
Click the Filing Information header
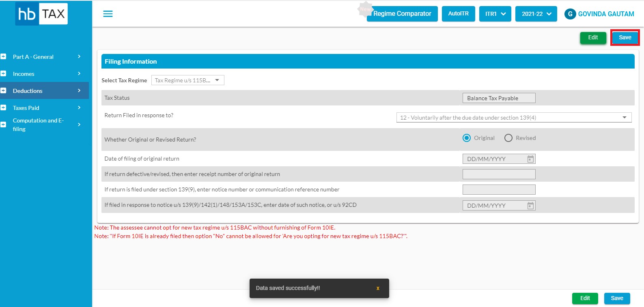[368, 61]
